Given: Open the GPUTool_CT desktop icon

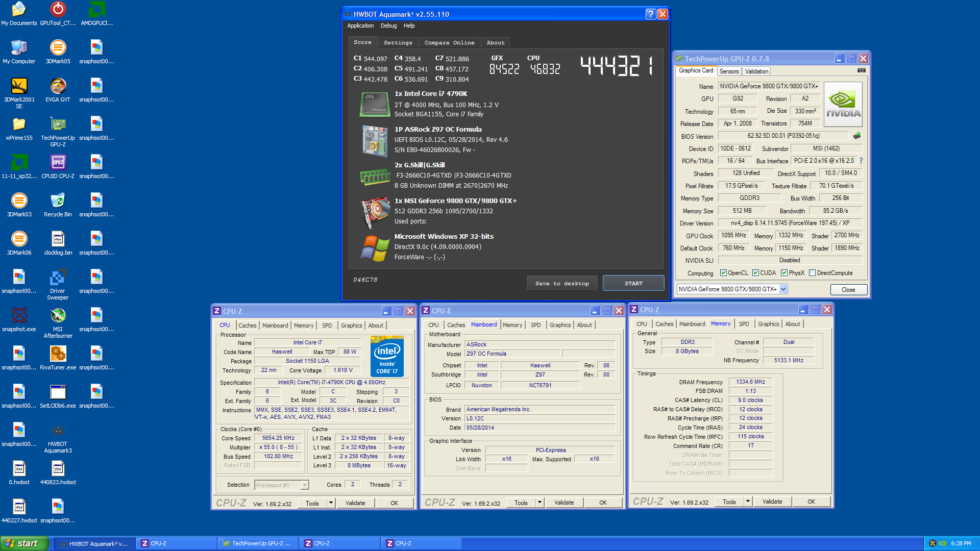Looking at the screenshot, I should pyautogui.click(x=58, y=14).
